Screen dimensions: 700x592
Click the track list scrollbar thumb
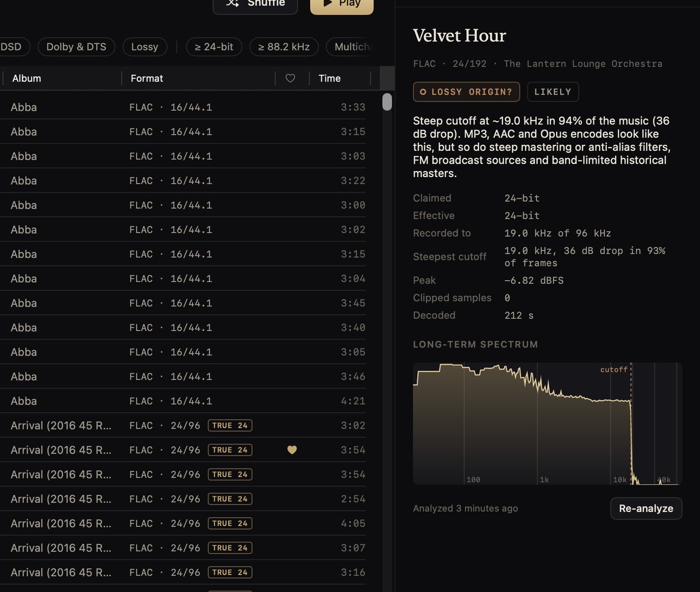387,102
